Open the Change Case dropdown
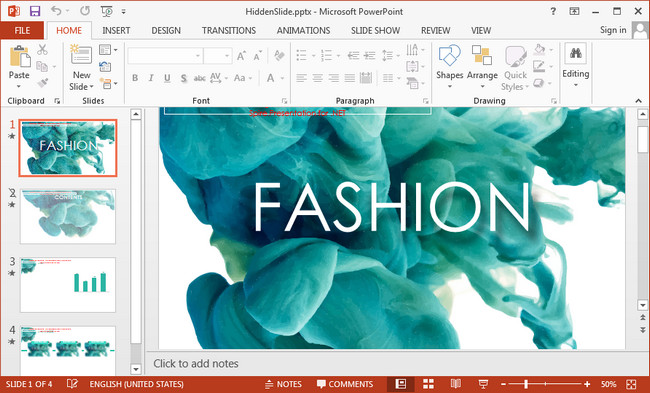 point(243,78)
